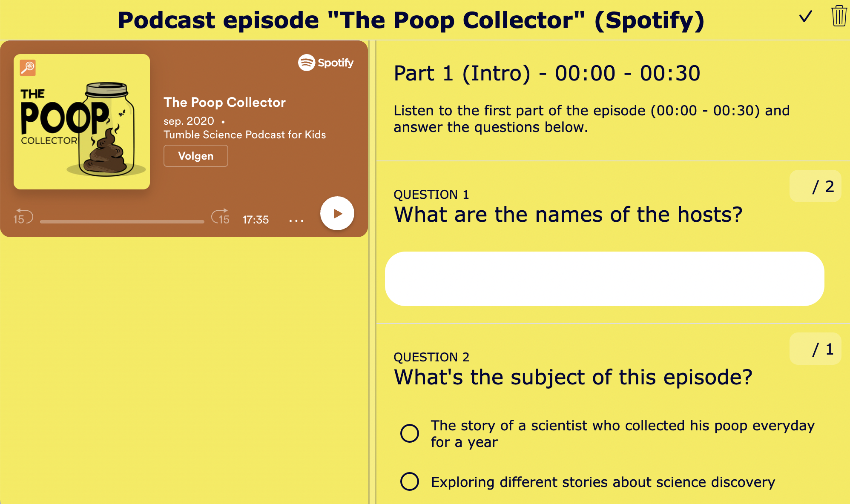Click the Spotify logo
Screen dimensions: 850x504
[326, 62]
